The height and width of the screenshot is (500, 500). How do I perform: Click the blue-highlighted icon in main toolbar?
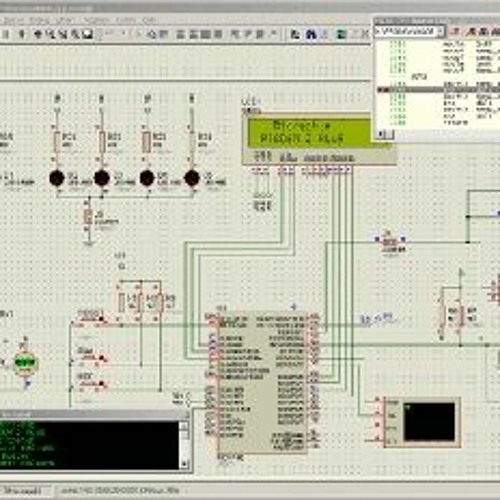pyautogui.click(x=311, y=34)
